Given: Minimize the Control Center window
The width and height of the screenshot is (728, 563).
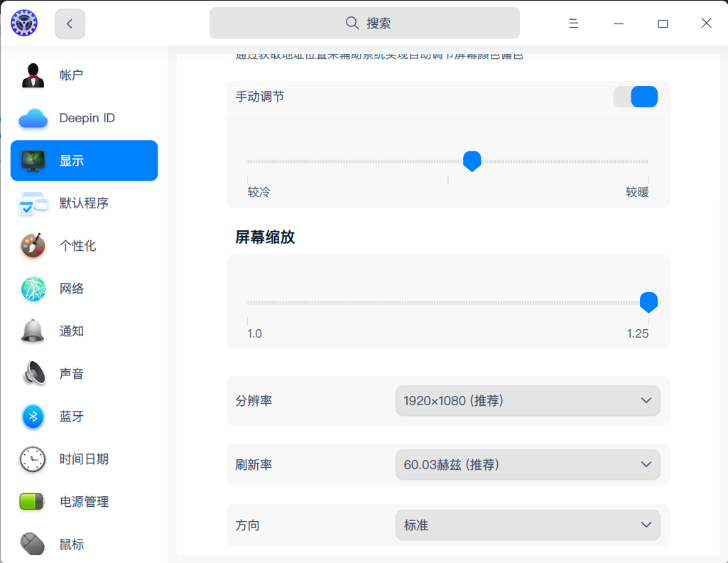Looking at the screenshot, I should coord(619,23).
